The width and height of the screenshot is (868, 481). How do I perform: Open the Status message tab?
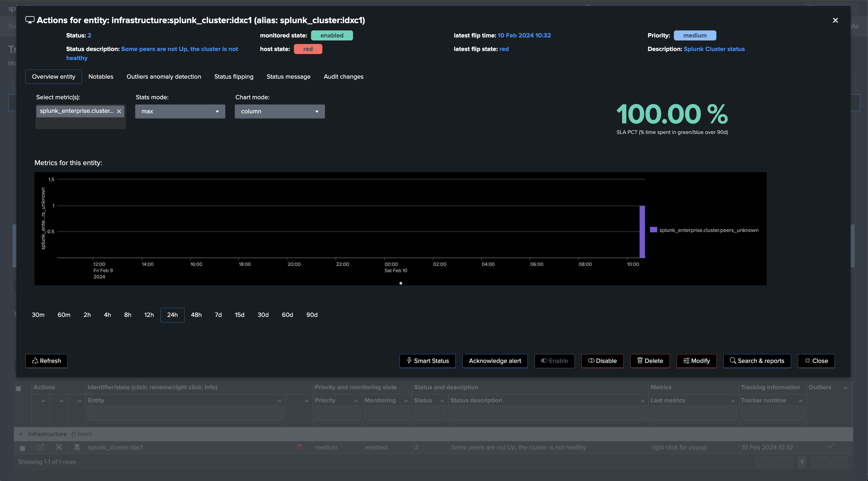coord(288,77)
